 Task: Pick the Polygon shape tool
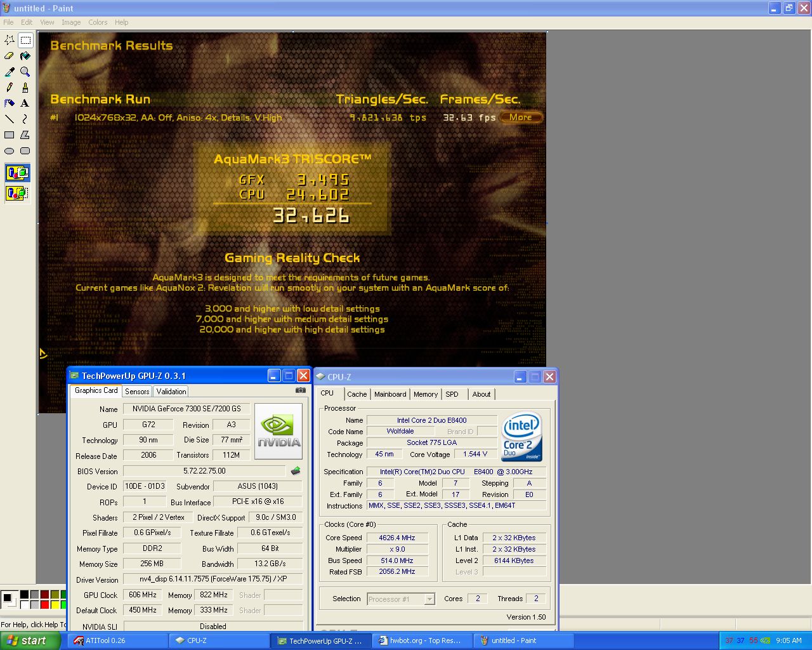25,135
